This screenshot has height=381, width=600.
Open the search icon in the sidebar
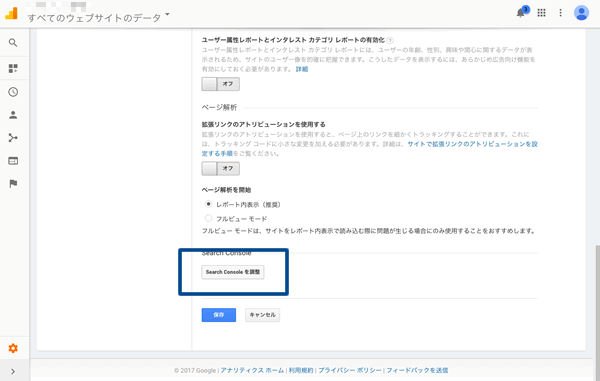pos(13,42)
